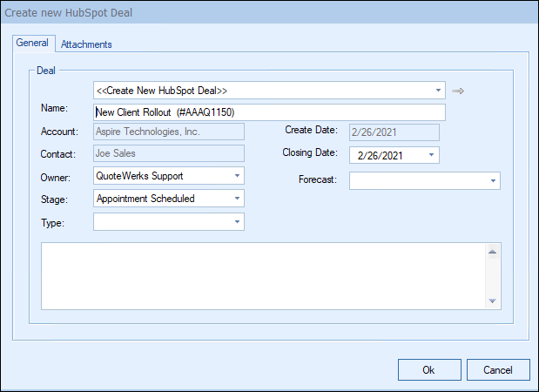Click the Create Date field
This screenshot has width=539, height=392.
click(x=394, y=132)
